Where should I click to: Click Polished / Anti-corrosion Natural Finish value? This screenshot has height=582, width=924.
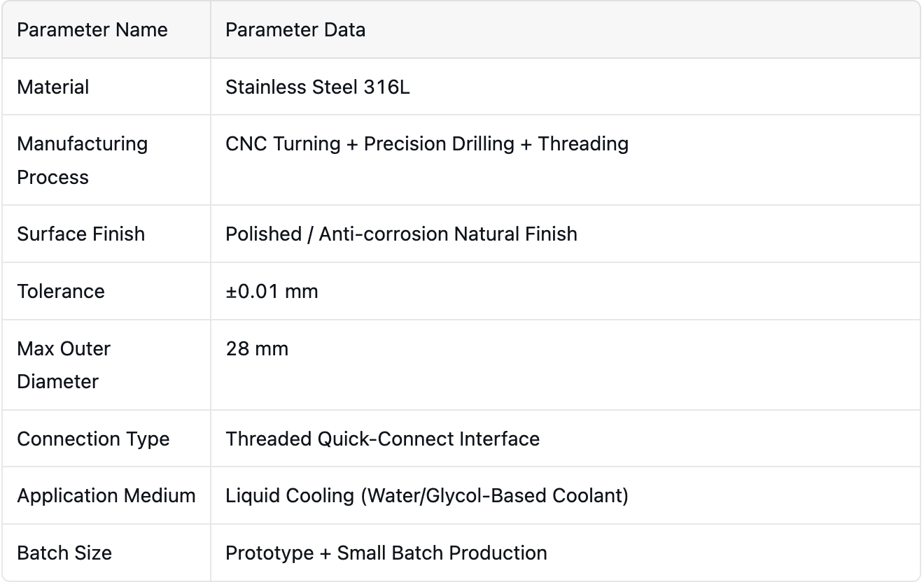pyautogui.click(x=401, y=234)
